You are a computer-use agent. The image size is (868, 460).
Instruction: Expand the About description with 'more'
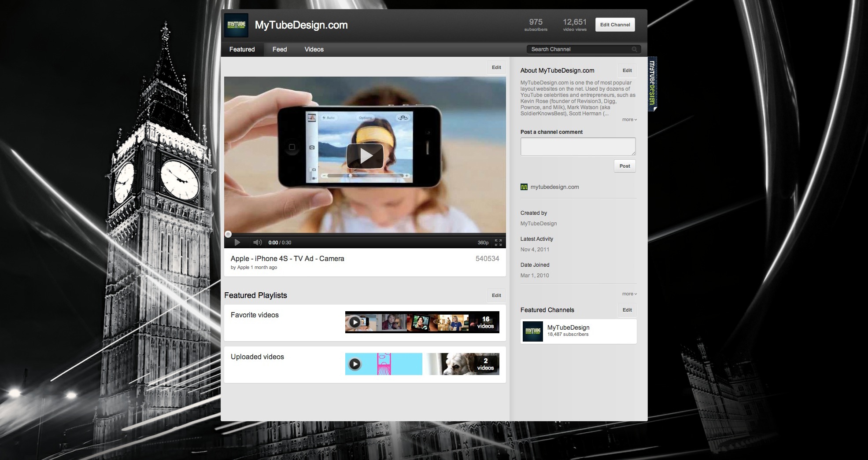tap(629, 120)
